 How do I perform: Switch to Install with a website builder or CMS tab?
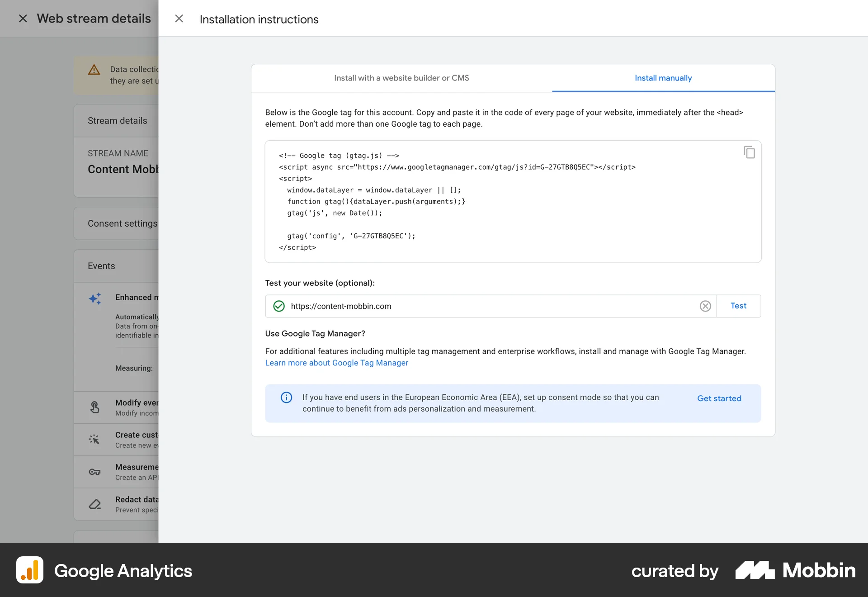(401, 78)
